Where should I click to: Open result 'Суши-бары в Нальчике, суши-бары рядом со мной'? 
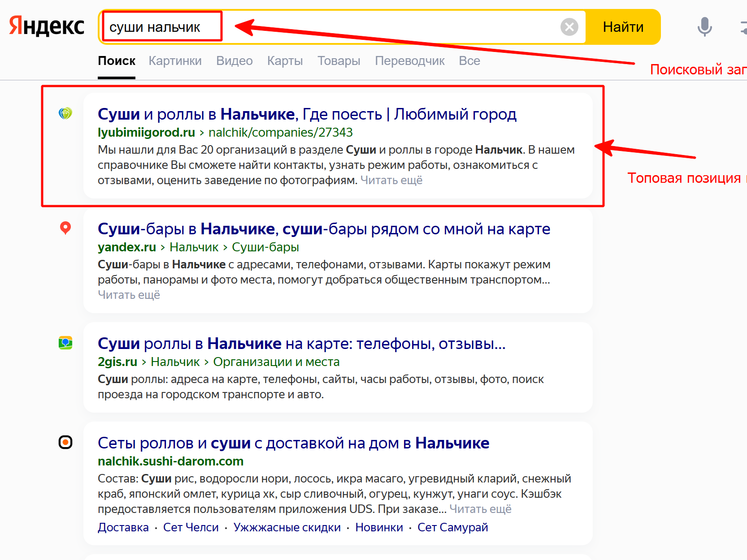[x=324, y=229]
